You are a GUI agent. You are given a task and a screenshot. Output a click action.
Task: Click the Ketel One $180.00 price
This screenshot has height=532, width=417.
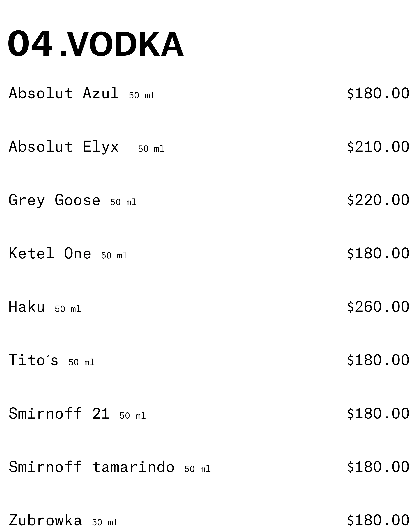(378, 253)
